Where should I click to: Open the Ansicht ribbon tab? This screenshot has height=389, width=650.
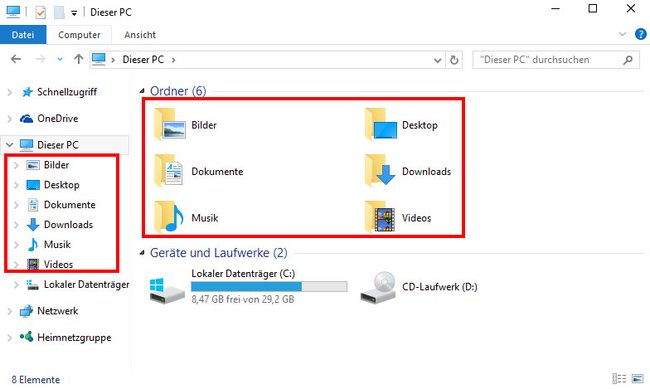pyautogui.click(x=140, y=35)
